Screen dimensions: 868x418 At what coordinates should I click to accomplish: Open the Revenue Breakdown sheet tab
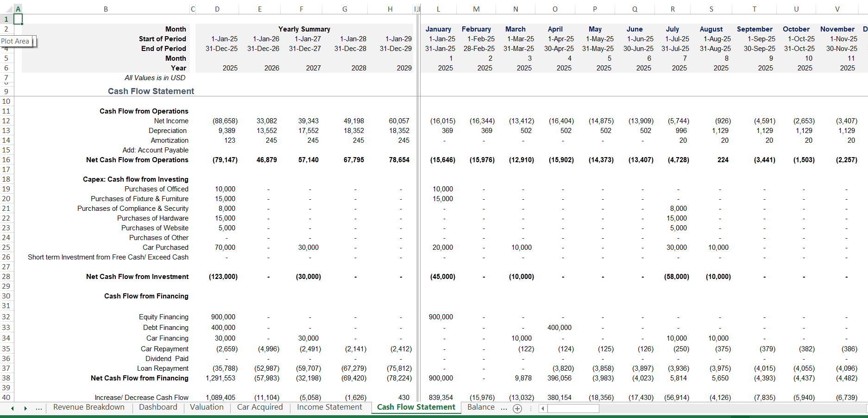(89, 407)
